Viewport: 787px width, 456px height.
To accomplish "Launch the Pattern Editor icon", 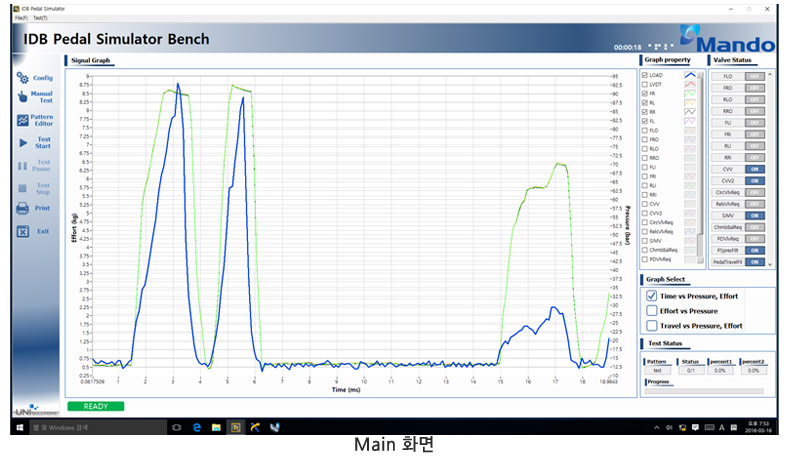I will coord(23,120).
